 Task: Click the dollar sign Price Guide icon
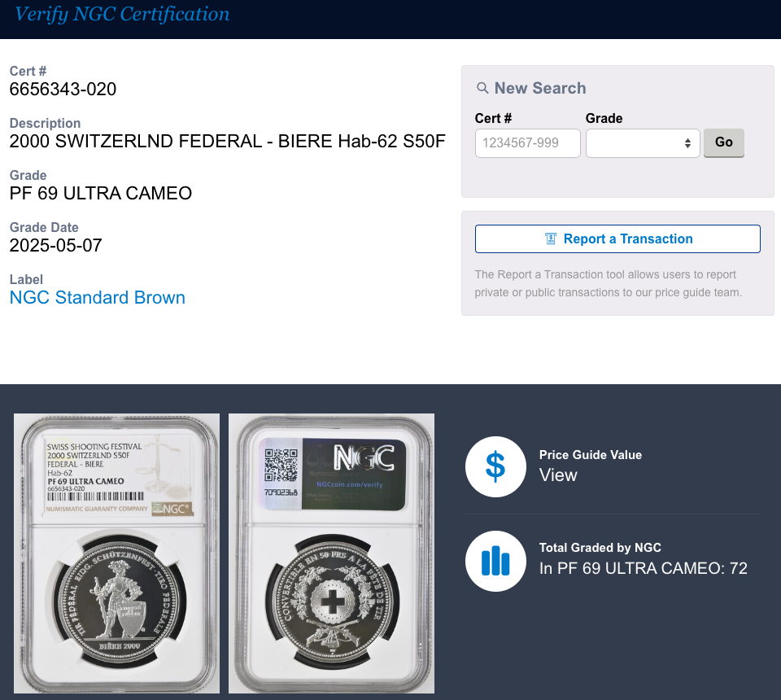point(495,467)
